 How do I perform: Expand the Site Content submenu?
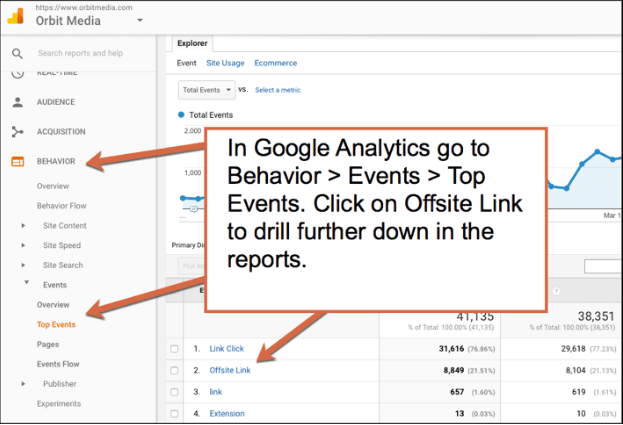point(24,226)
